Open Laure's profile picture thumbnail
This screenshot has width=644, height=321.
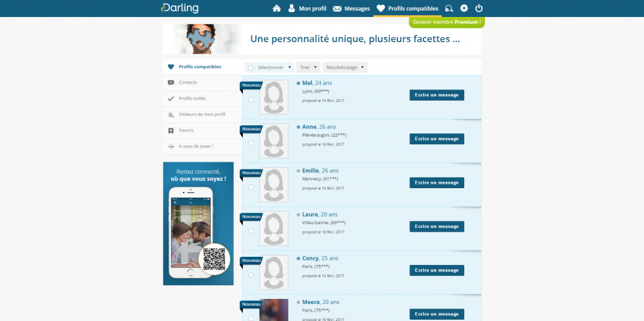click(x=274, y=228)
